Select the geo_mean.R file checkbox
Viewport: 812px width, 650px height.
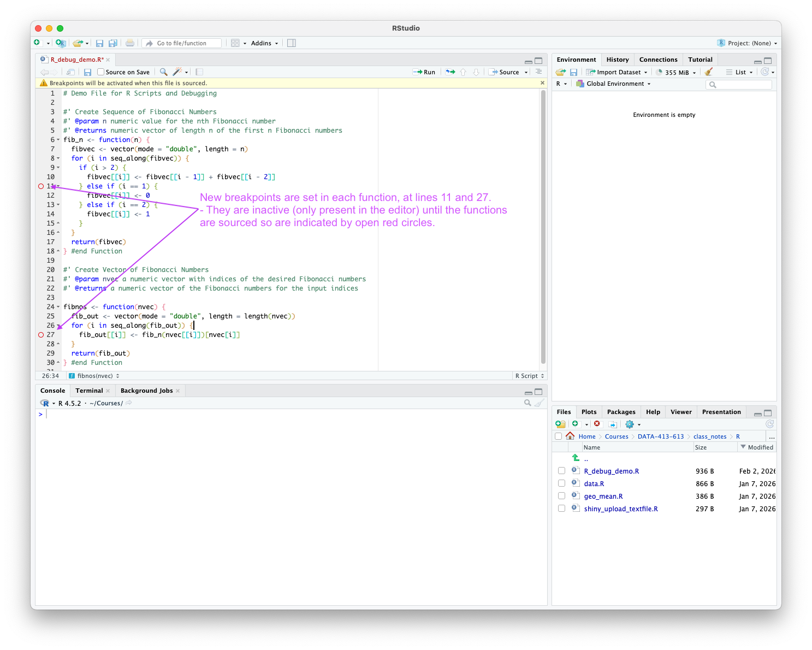561,496
